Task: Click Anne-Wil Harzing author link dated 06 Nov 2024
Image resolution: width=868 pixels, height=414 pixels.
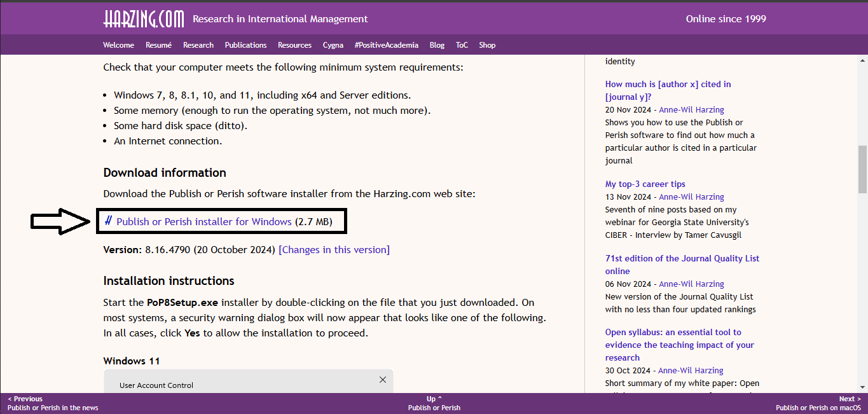Action: [x=691, y=284]
